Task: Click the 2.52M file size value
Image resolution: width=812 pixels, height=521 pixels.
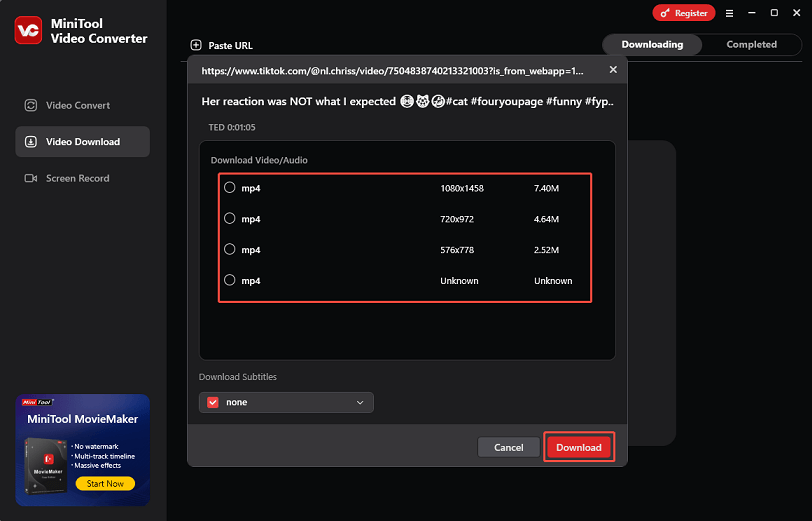Action: tap(546, 250)
